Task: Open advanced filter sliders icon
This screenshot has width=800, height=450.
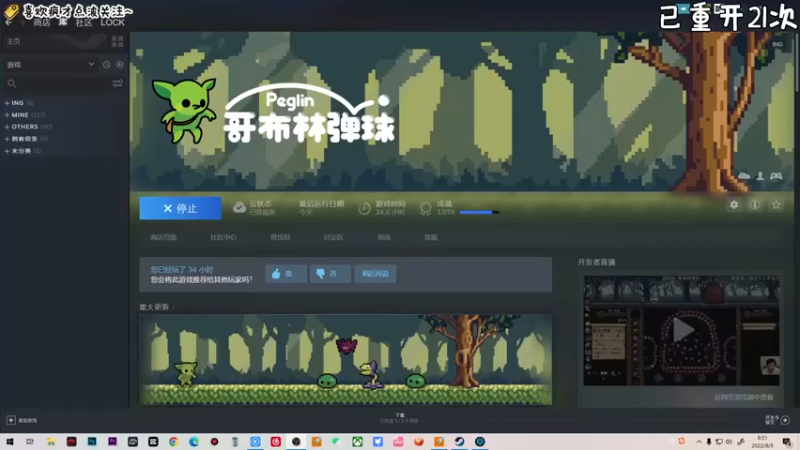Action: pos(118,84)
